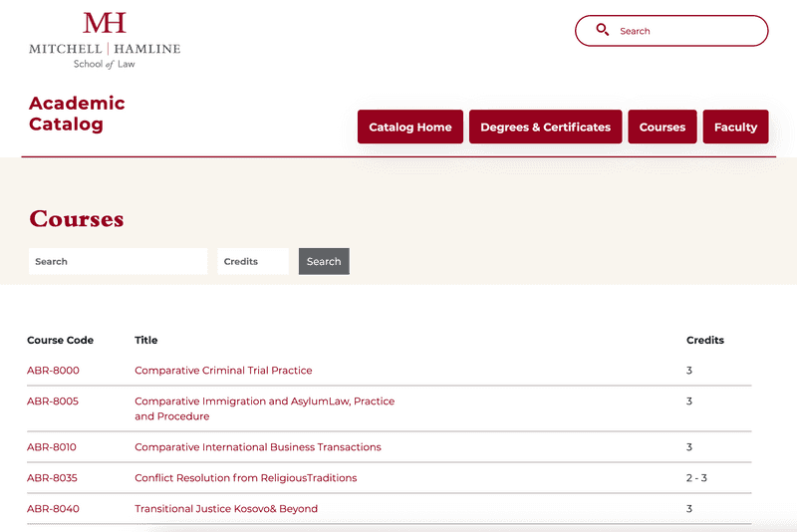Viewport: 797px width, 532px height.
Task: Focus the top site Search field
Action: pyautogui.click(x=671, y=31)
